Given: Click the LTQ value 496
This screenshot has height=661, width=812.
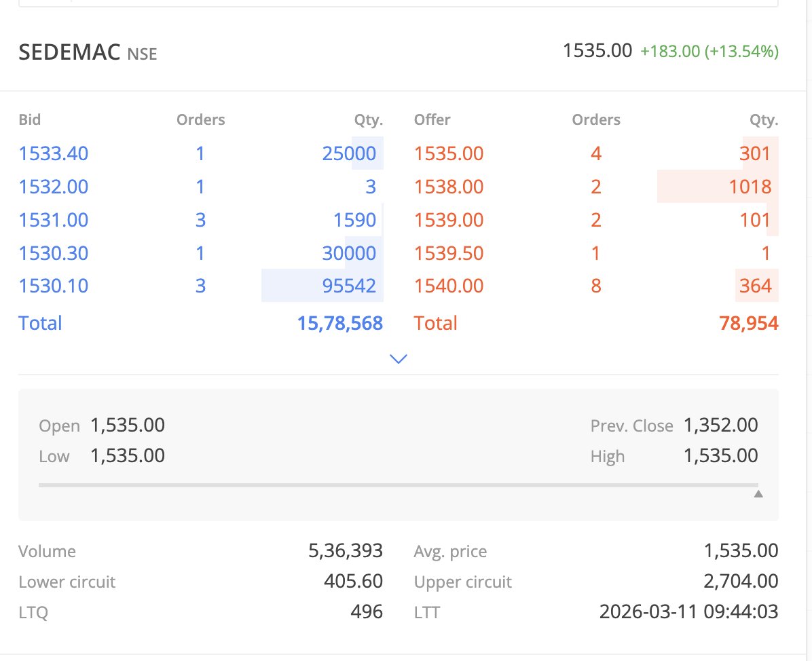Looking at the screenshot, I should [x=367, y=611].
